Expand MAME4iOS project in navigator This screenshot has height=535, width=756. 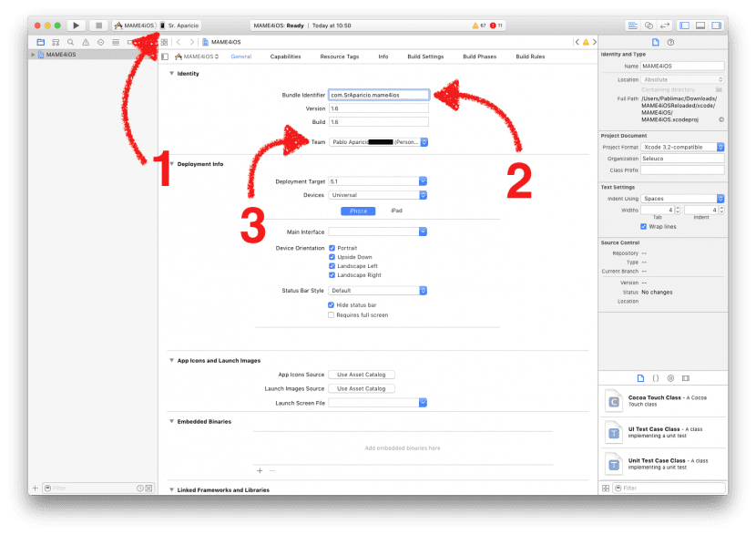pos(33,55)
